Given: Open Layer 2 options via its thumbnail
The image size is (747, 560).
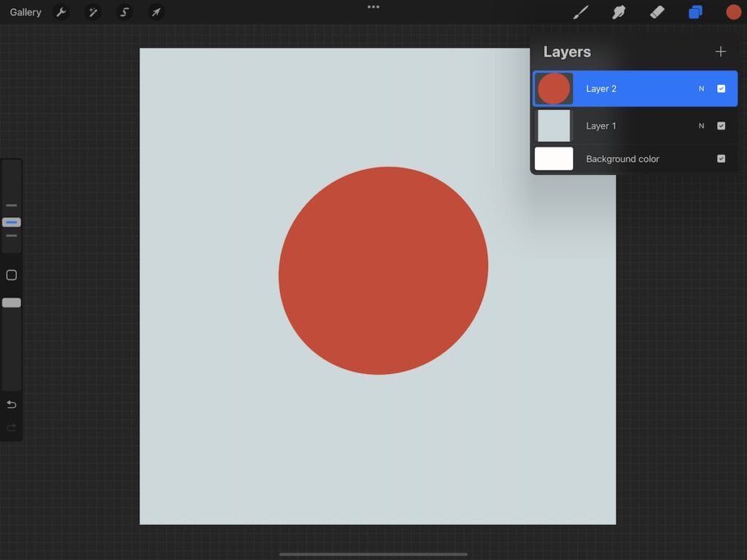Looking at the screenshot, I should point(554,88).
